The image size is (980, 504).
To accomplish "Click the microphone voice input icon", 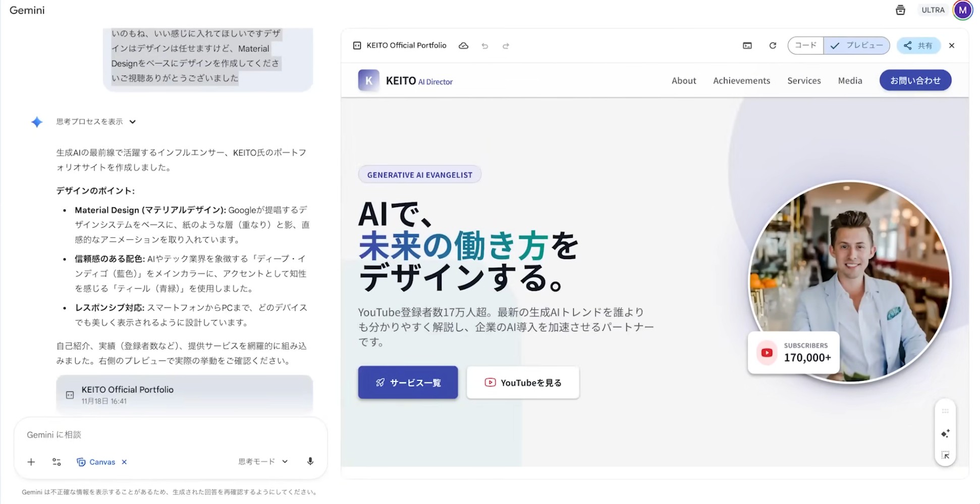I will (310, 462).
